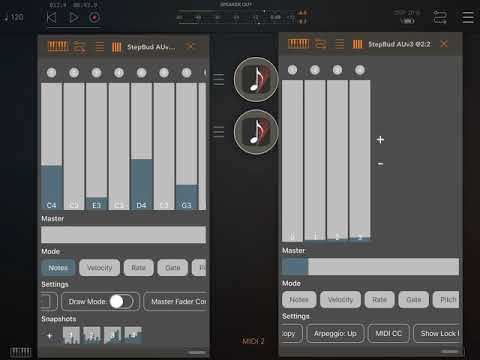Toggle step 3 circle in the right StepBud window
Viewport: 480px width, 360px height.
[337, 70]
